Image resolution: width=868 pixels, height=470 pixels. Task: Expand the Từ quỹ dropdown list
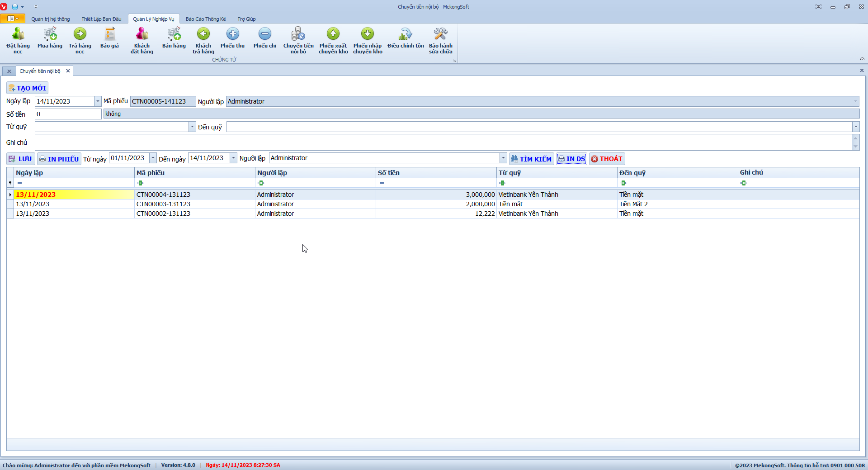point(192,127)
